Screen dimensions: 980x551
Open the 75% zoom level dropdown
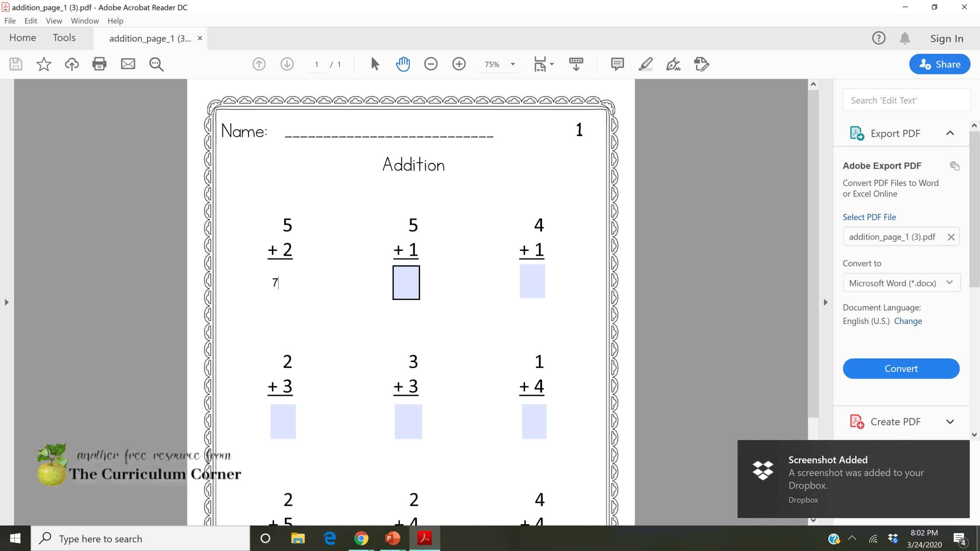click(x=513, y=64)
